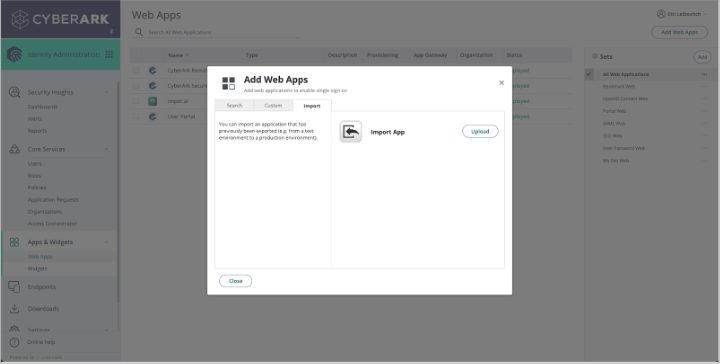Select the Bookmark Web set
Image resolution: width=721 pixels, height=364 pixels.
619,86
